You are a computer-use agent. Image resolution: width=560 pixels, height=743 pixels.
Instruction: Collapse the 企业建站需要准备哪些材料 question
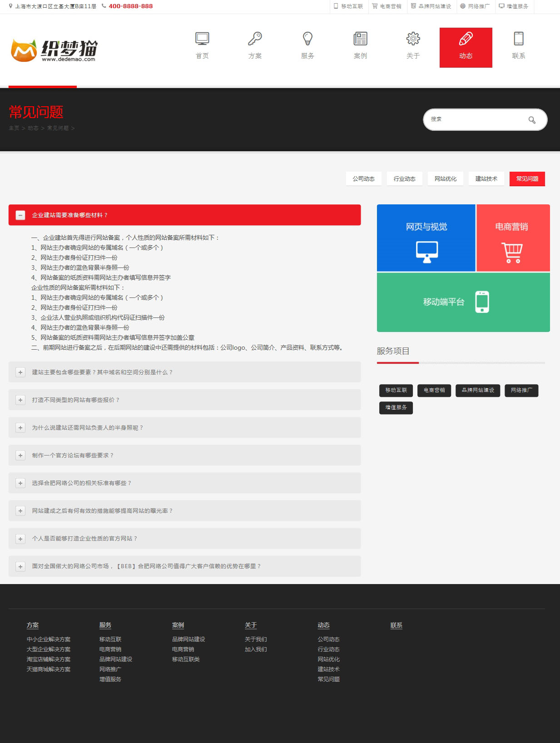pyautogui.click(x=20, y=215)
